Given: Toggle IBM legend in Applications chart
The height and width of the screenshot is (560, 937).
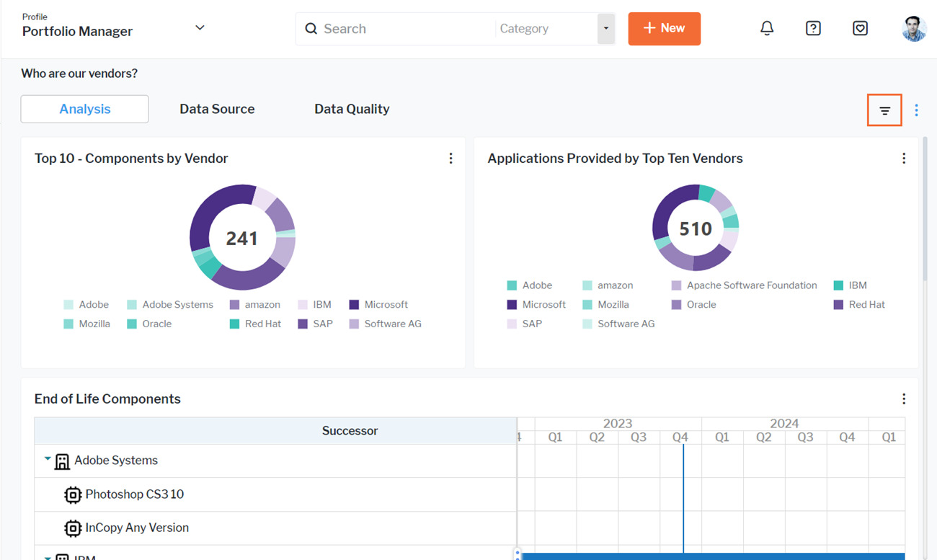Looking at the screenshot, I should click(850, 285).
